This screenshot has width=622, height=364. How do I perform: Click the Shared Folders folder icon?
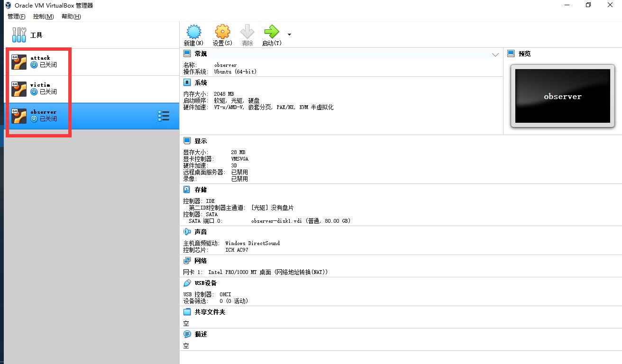[187, 312]
